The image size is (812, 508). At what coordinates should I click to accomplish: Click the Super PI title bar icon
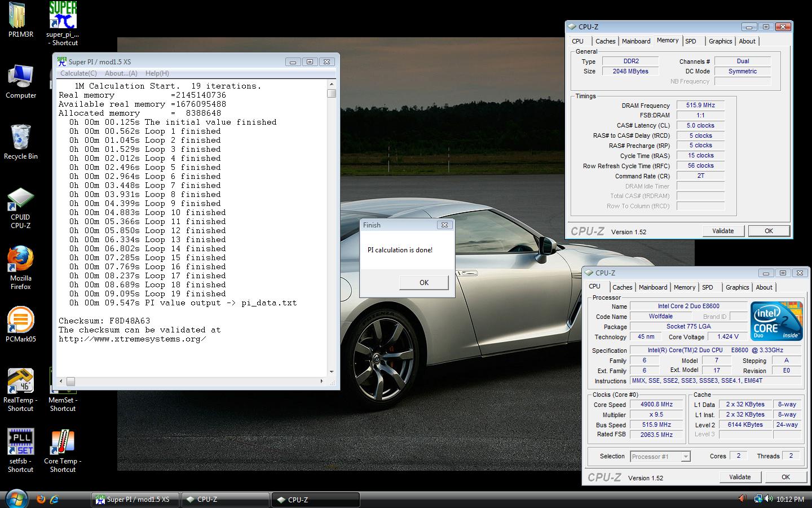[x=62, y=62]
